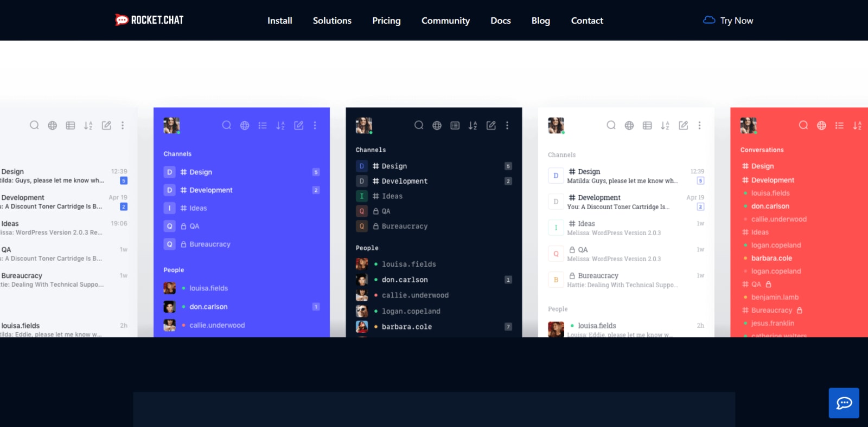The width and height of the screenshot is (868, 427).
Task: Open # Design conversation in white serif panel
Action: (x=626, y=176)
